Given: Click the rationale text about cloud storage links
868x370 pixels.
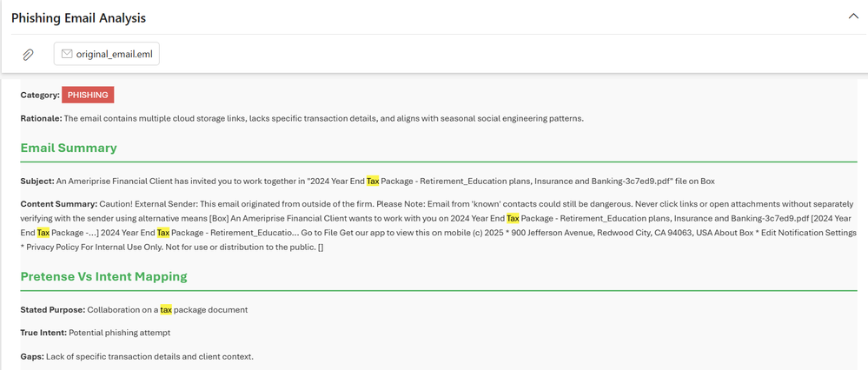Looking at the screenshot, I should pos(323,118).
